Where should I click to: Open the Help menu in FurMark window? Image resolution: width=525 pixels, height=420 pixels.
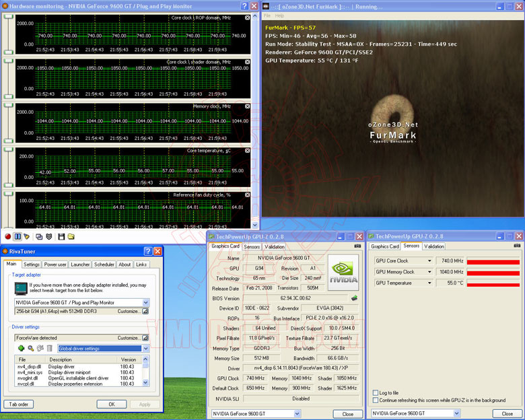pos(279,15)
